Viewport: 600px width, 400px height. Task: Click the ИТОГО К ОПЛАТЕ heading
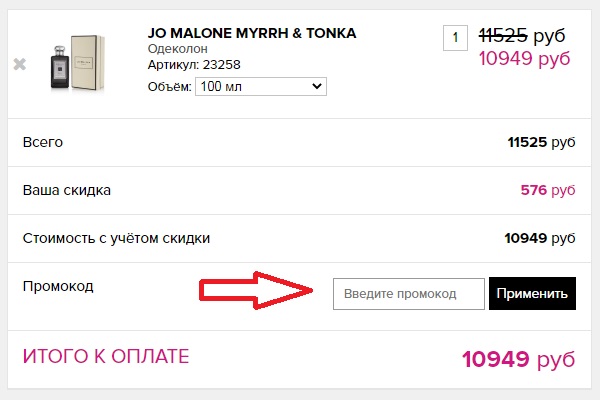coord(105,356)
